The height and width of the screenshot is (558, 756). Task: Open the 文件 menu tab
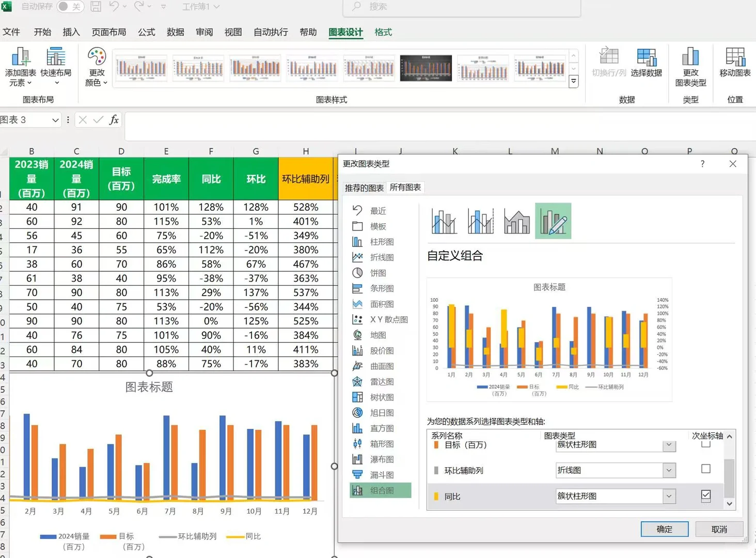point(11,32)
